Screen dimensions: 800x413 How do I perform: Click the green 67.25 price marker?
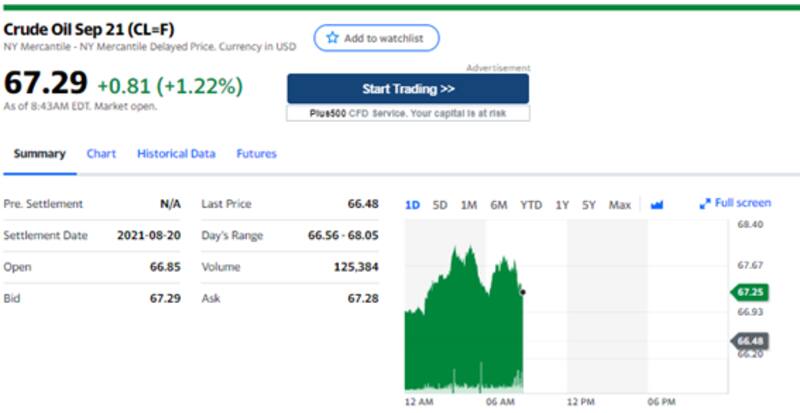pos(750,292)
